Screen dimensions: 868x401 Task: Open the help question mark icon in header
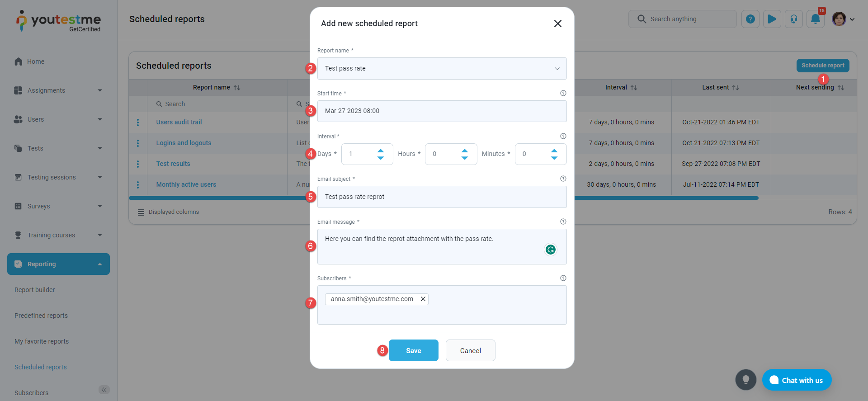750,19
